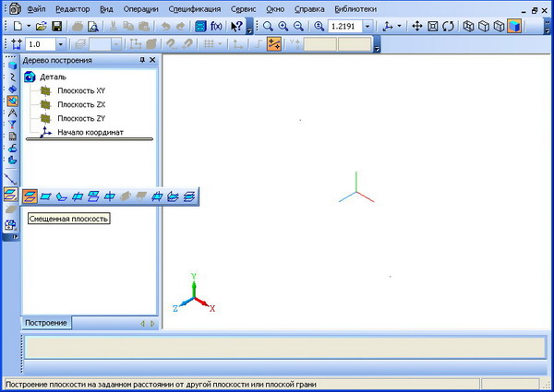
Task: Select Начало координат in the tree
Action: point(90,132)
